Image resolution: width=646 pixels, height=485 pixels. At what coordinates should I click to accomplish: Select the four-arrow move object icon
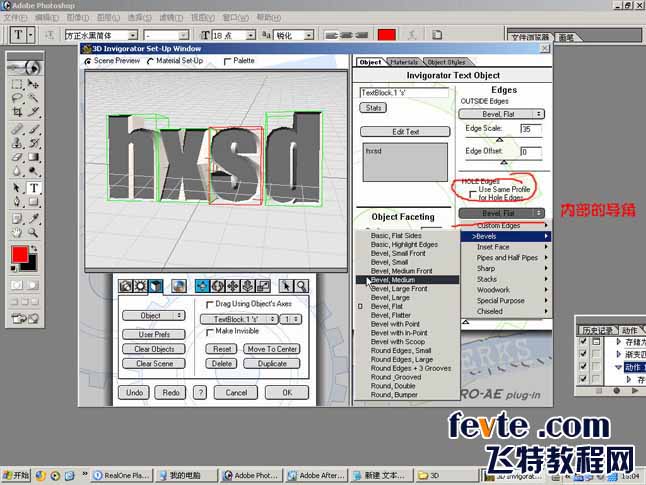[233, 286]
